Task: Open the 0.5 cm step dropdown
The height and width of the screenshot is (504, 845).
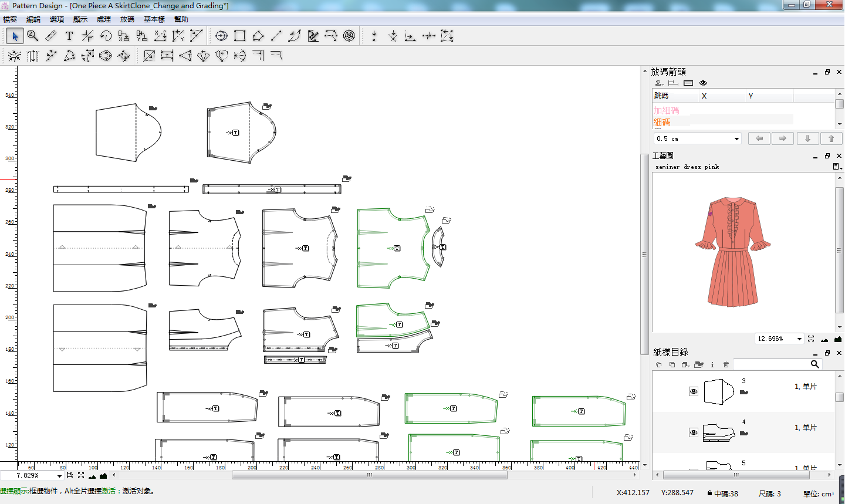Action: 736,139
